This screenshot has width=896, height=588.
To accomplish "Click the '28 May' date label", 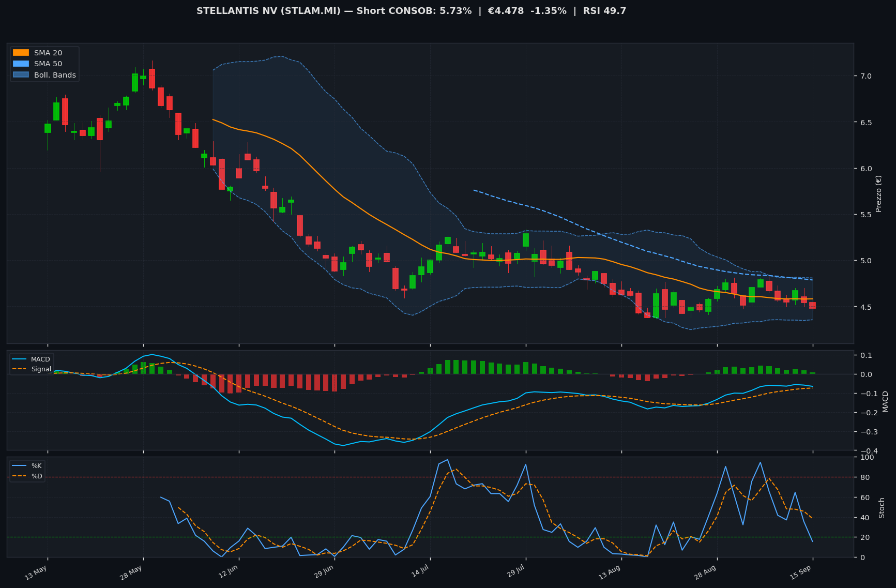I will (131, 573).
